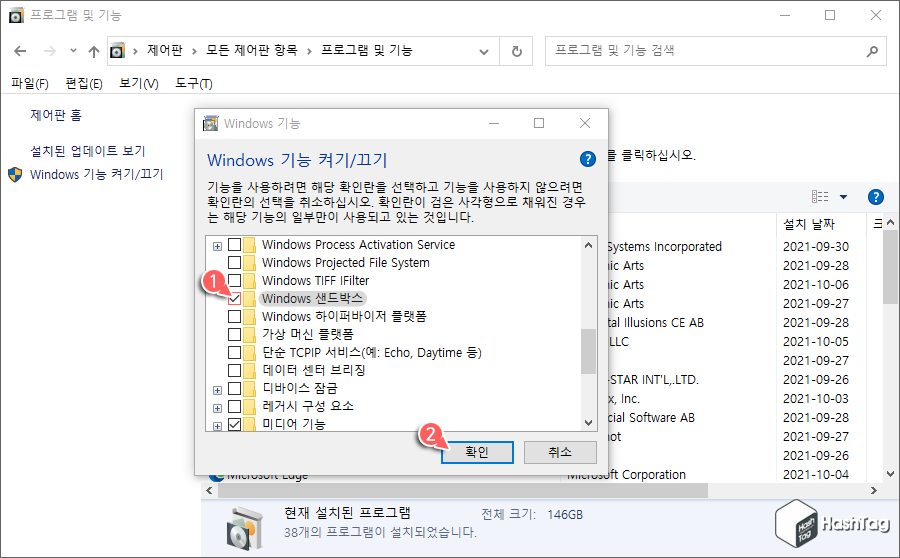Expand Windows Process Activation Service node
This screenshot has height=558, width=900.
[218, 246]
